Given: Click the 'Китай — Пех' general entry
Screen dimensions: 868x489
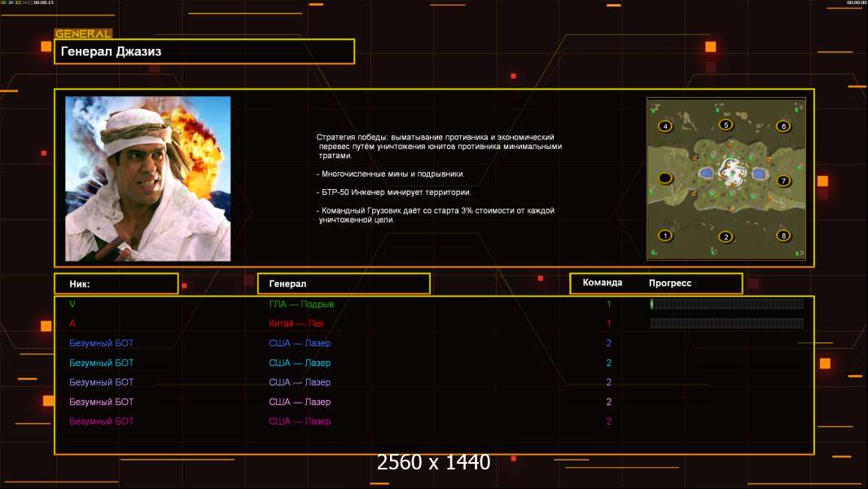Looking at the screenshot, I should tap(296, 324).
